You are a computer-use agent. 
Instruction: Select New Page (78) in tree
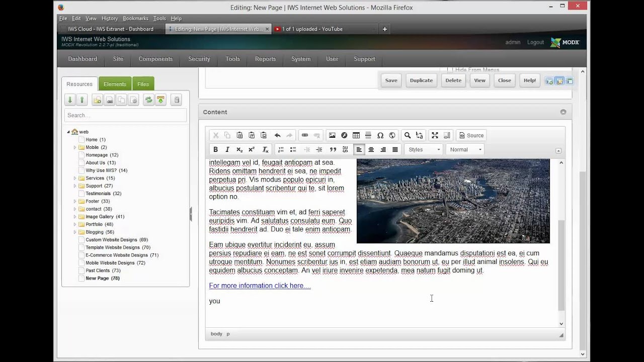pyautogui.click(x=103, y=278)
